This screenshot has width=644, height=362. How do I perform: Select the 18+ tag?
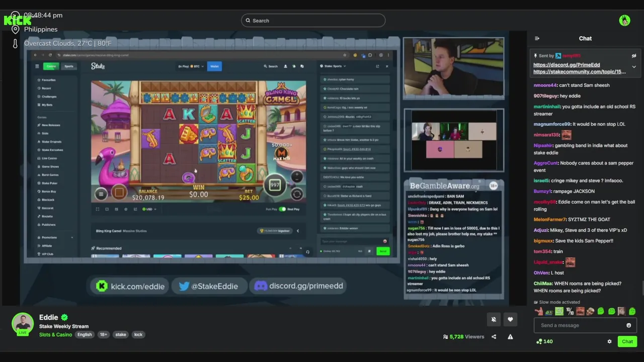pos(103,334)
